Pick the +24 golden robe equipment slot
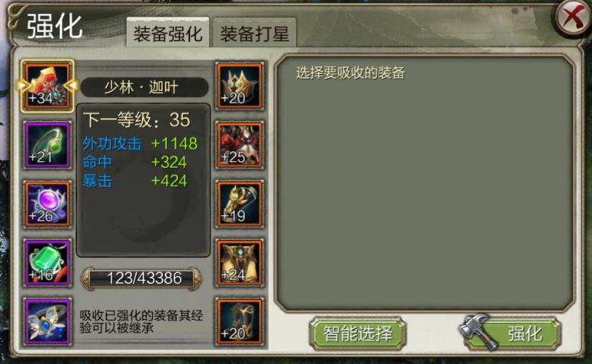The height and width of the screenshot is (364, 592). tap(240, 263)
